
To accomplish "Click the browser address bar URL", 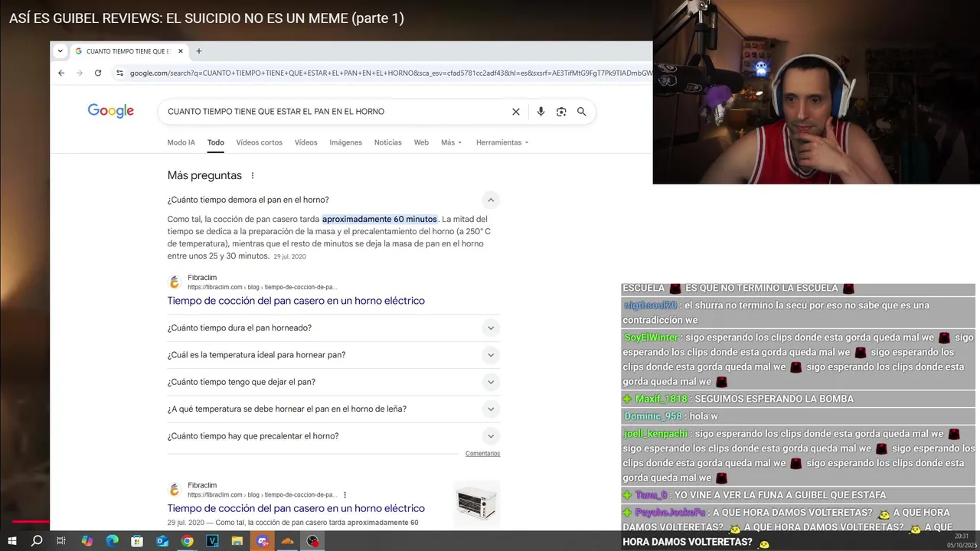I will (390, 73).
